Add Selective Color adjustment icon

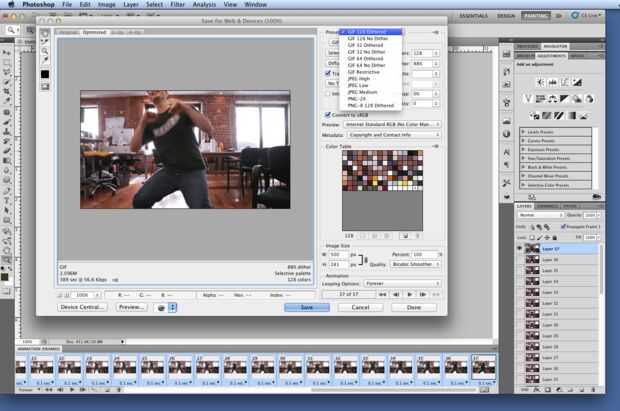click(584, 116)
